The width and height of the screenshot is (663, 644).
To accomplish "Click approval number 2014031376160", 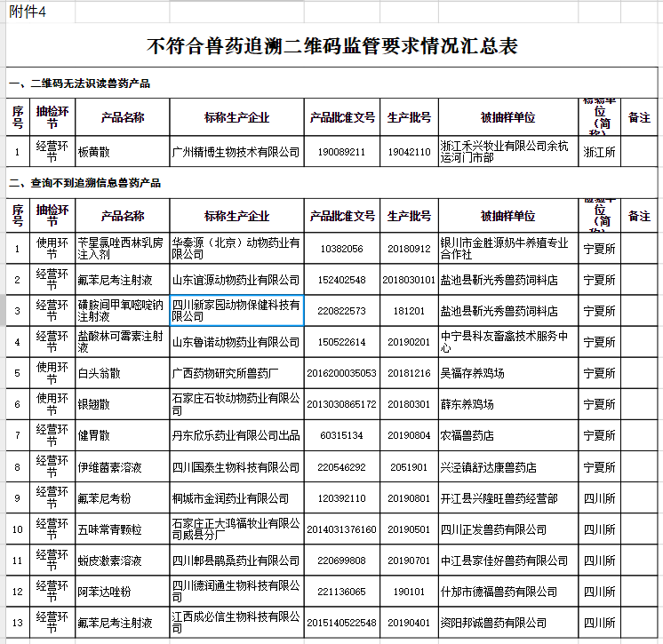I will pyautogui.click(x=341, y=529).
